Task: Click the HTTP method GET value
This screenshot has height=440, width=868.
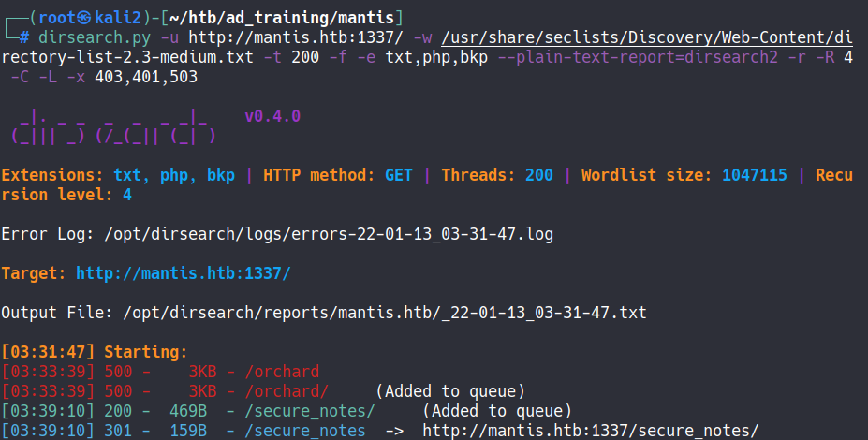Action: pos(399,176)
